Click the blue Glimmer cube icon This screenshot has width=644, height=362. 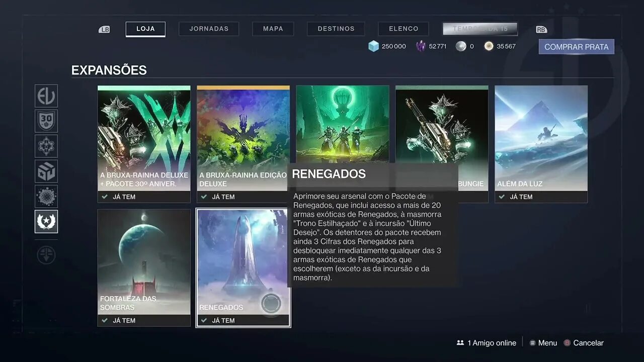(373, 46)
